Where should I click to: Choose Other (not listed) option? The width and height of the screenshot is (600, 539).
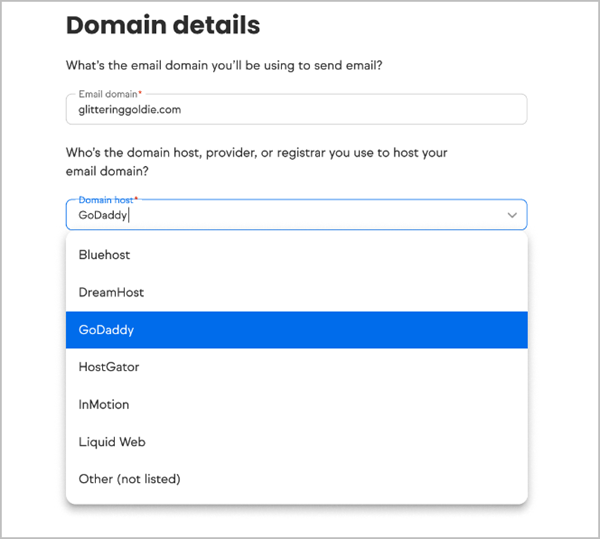pos(297,479)
